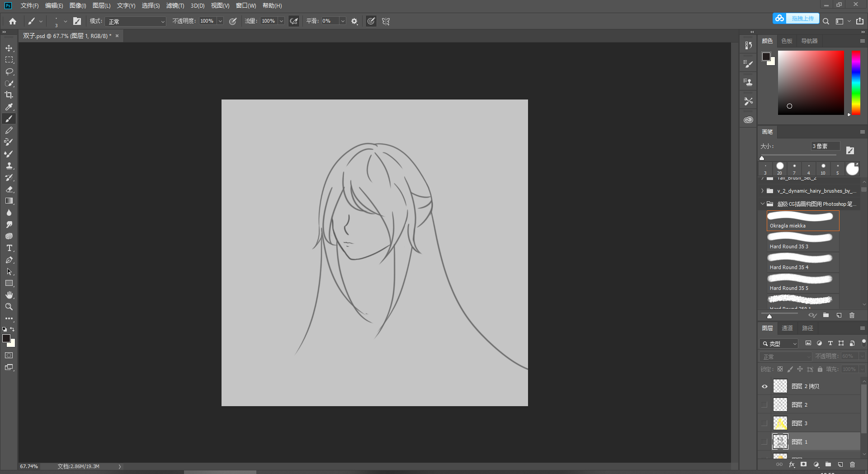Toggle symmetry paint butterfly icon
This screenshot has height=474, width=868.
pyautogui.click(x=386, y=21)
